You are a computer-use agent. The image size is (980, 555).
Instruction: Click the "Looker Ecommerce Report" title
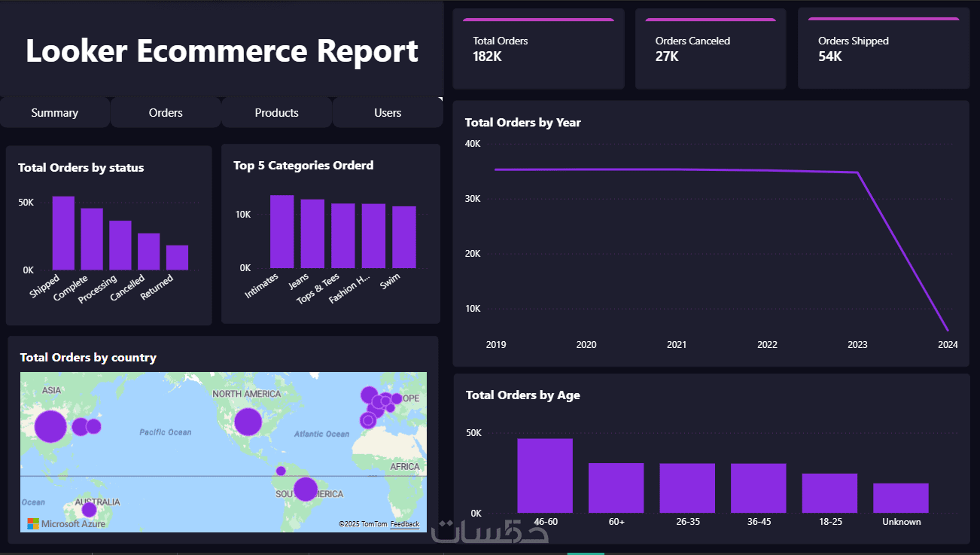pos(222,51)
